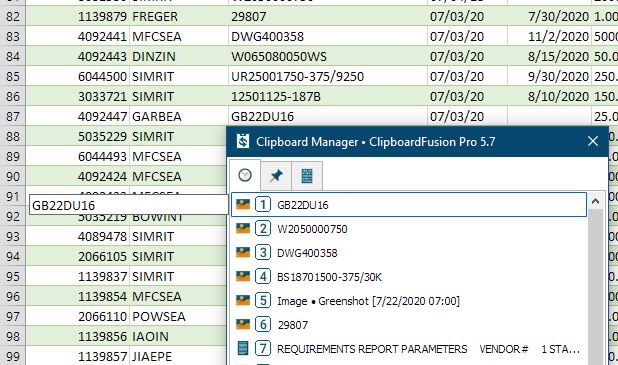
Task: Select spreadsheet row header 99
Action: tap(13, 356)
